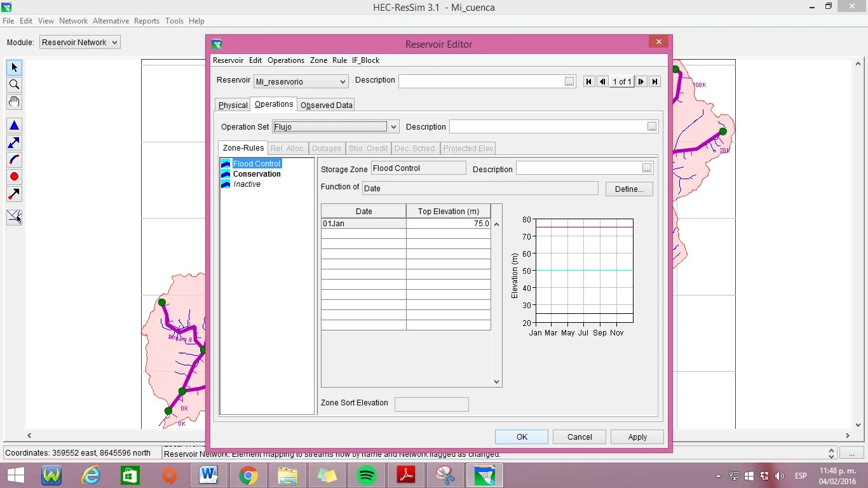Open Windows Start menu
Viewport: 868px width, 488px height.
15,475
